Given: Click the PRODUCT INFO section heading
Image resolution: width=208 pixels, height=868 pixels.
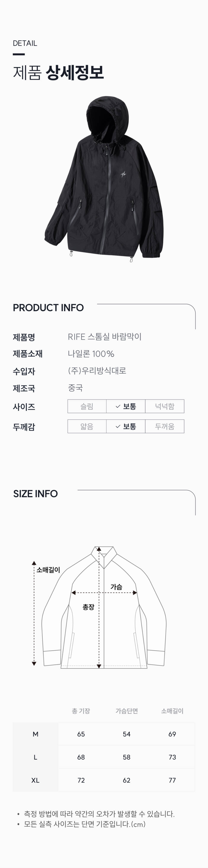Looking at the screenshot, I should click(x=48, y=308).
